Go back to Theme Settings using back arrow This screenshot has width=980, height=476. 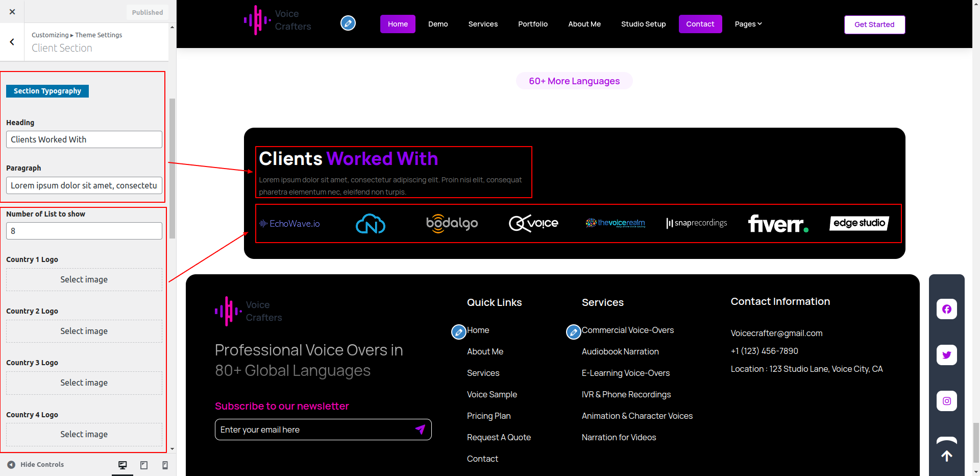[12, 42]
